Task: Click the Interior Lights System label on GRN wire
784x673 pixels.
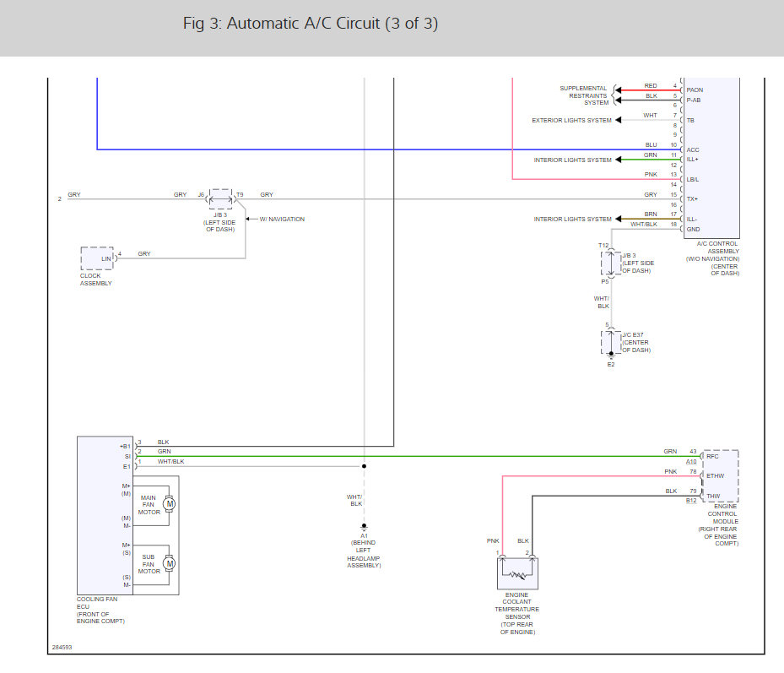Action: coord(572,160)
